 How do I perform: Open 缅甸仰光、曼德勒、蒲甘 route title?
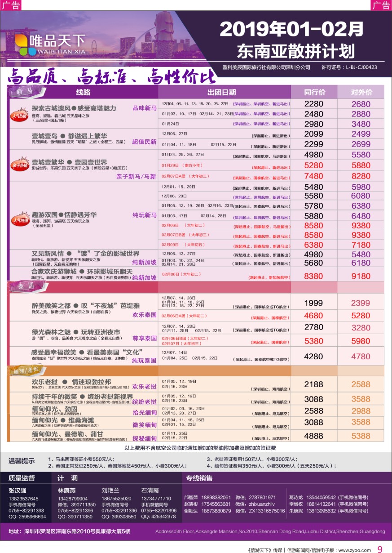tap(67, 434)
